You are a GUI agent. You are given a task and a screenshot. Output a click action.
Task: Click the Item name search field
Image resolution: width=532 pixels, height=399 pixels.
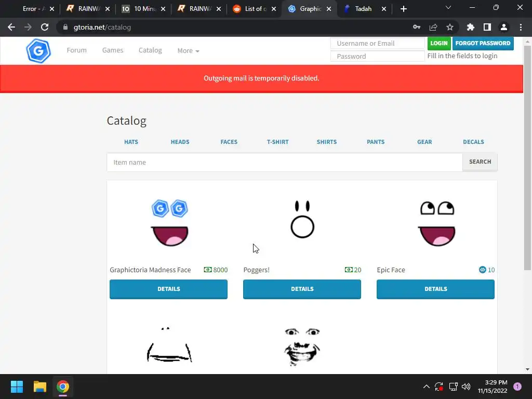285,162
